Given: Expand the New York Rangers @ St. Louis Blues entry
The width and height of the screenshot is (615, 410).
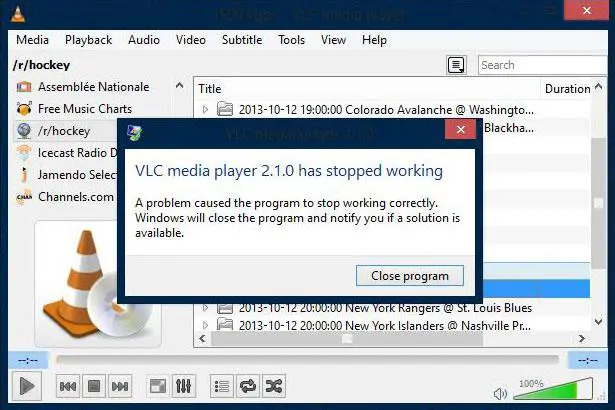Looking at the screenshot, I should coord(206,308).
